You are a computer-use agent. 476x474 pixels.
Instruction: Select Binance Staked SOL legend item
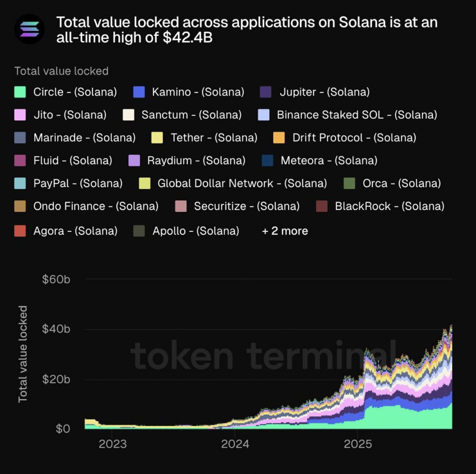tap(357, 115)
